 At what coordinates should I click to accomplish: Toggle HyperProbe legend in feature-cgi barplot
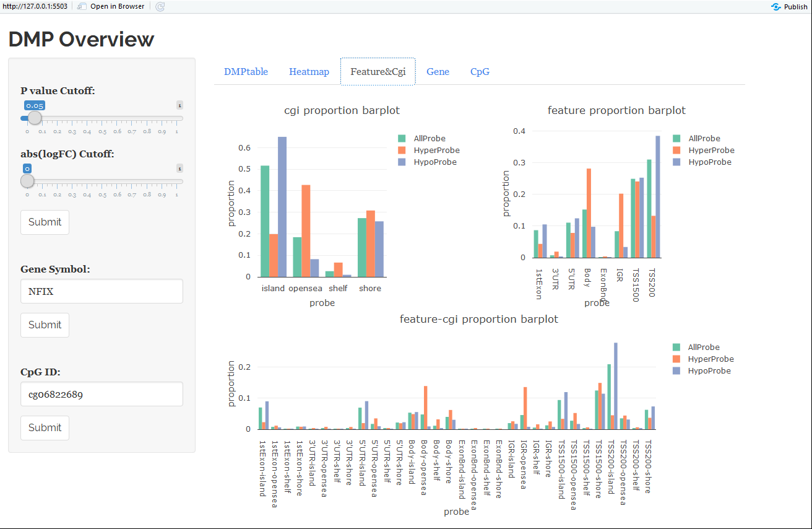pyautogui.click(x=703, y=359)
